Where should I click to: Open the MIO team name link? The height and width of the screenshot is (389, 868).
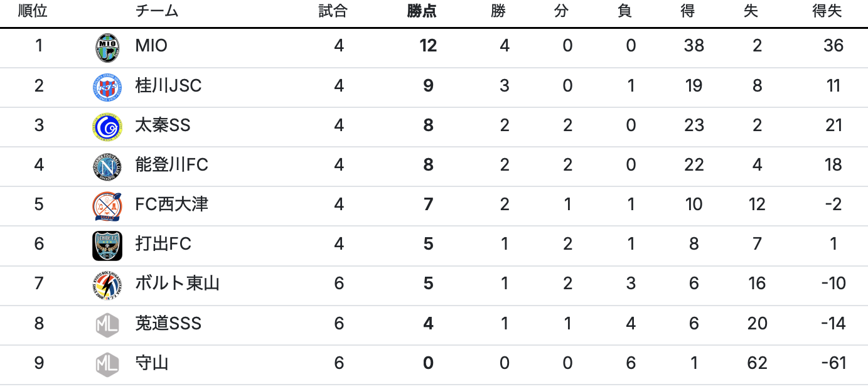click(x=151, y=46)
